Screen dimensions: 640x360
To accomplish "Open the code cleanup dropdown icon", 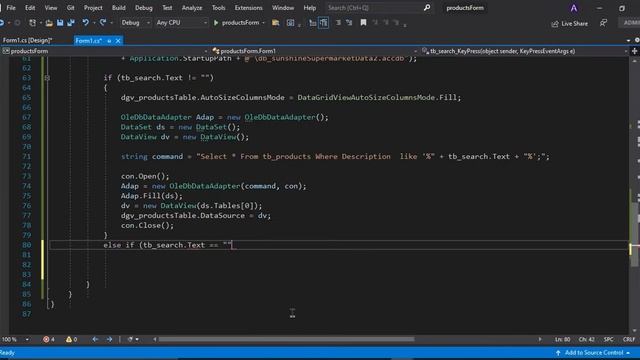I will [x=133, y=339].
